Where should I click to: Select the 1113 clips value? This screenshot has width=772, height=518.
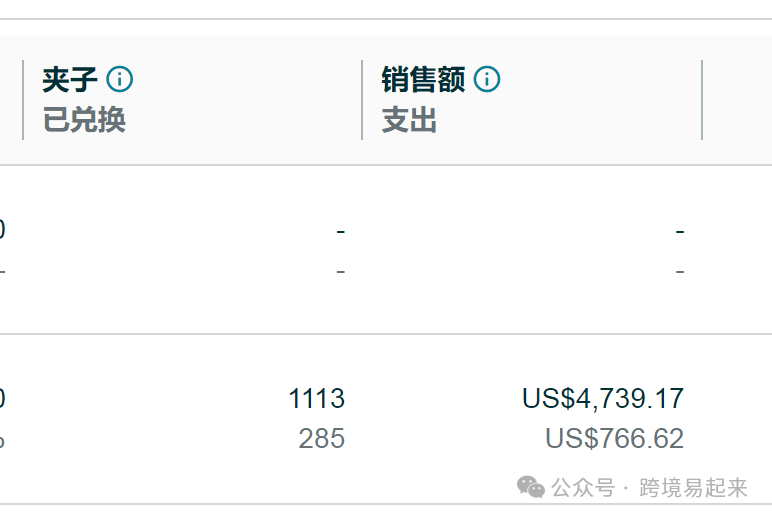point(317,398)
